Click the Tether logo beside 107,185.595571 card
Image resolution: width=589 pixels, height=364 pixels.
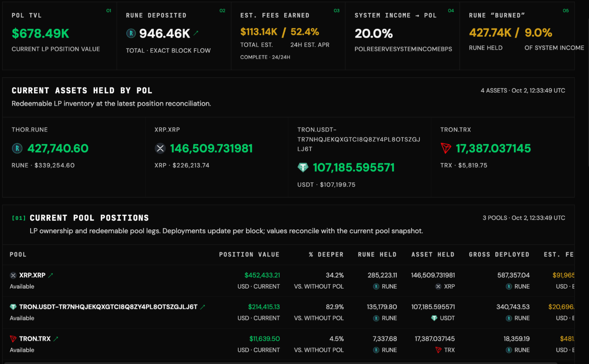tap(303, 167)
